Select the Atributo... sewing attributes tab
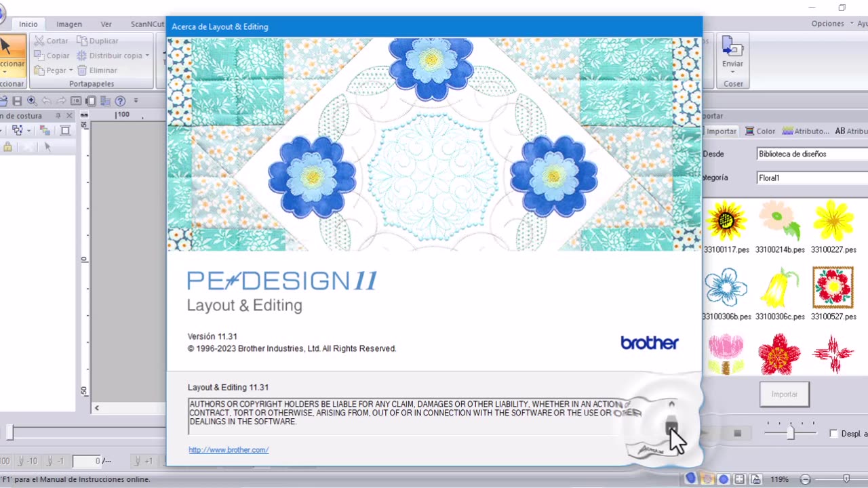The image size is (868, 488). point(806,131)
